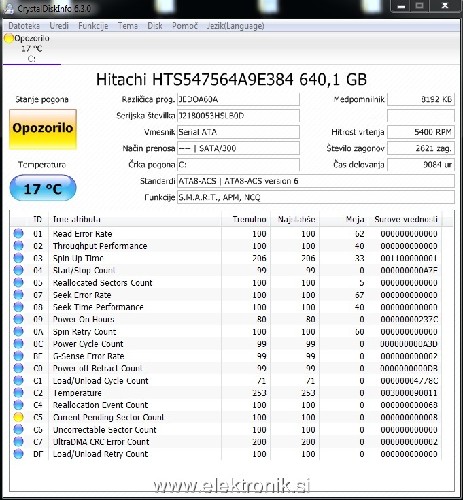The height and width of the screenshot is (500, 463).
Task: Click blue status icon for Throughput Performance
Action: click(x=18, y=246)
